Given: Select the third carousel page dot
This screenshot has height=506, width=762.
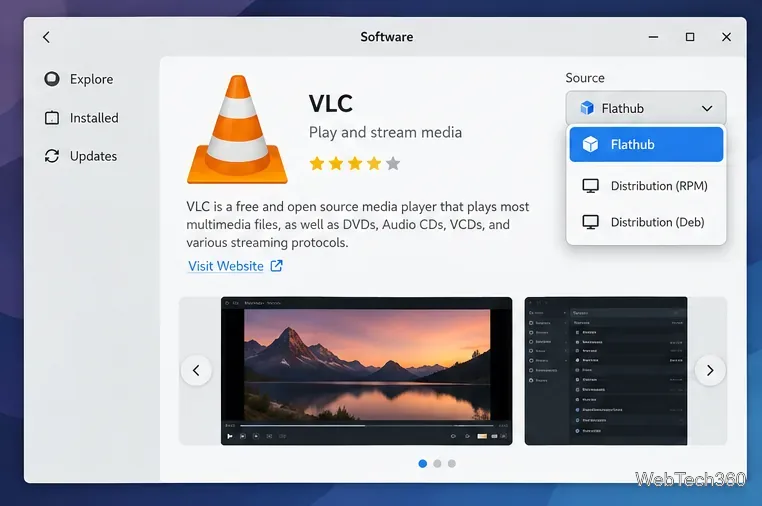Looking at the screenshot, I should point(452,464).
